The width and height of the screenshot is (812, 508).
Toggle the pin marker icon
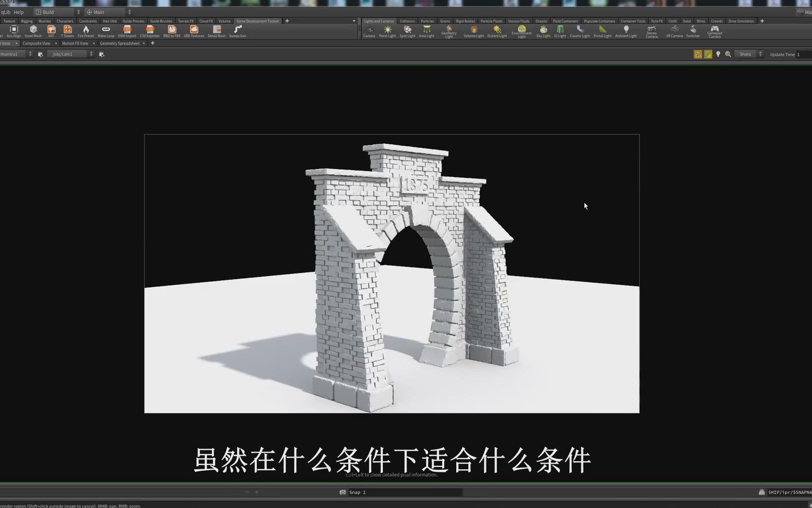(x=718, y=54)
